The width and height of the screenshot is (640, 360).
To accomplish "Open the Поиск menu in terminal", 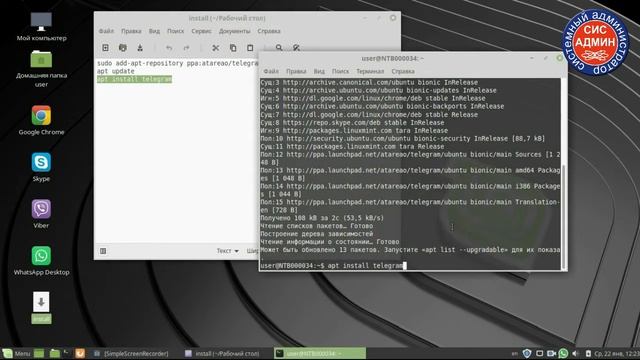I will pos(340,71).
